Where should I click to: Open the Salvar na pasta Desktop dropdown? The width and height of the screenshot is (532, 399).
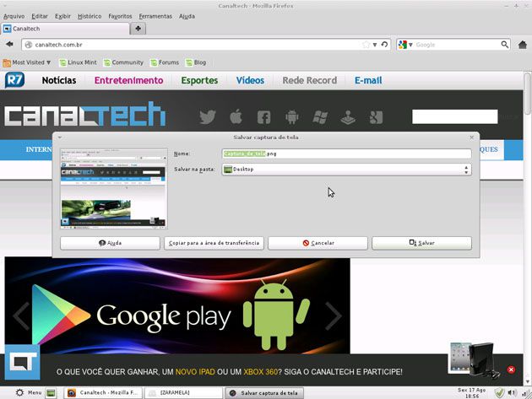346,170
